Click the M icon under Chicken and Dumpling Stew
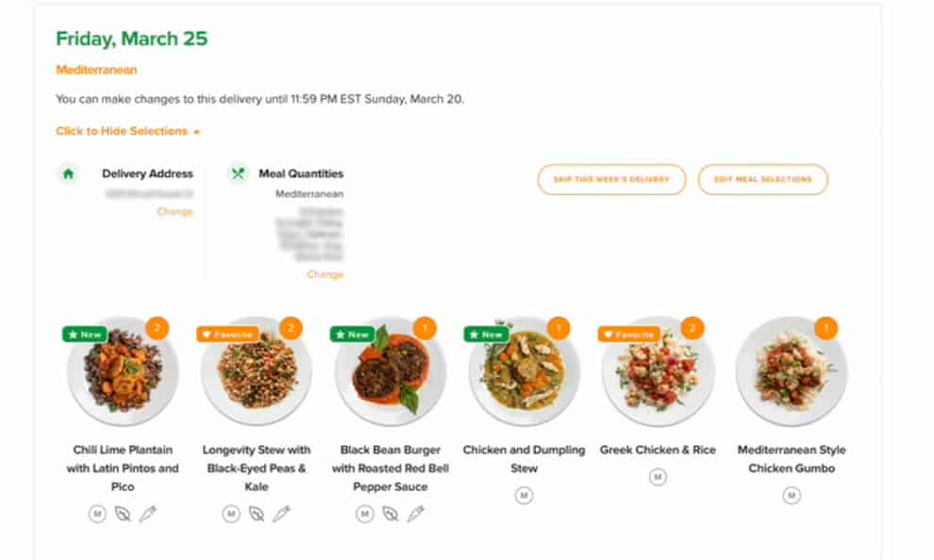The image size is (934, 560). (525, 495)
